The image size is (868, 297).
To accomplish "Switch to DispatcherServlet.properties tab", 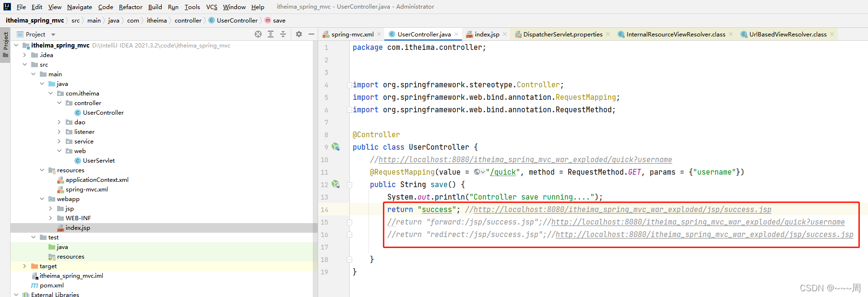I will [x=563, y=34].
